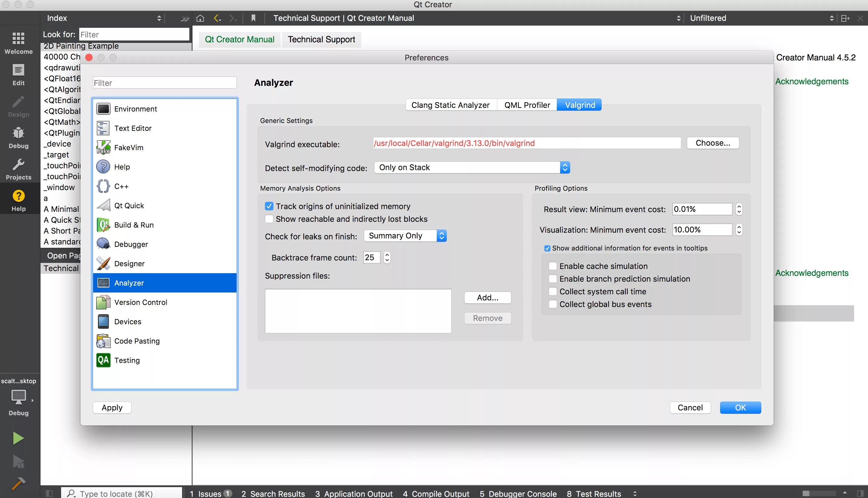The width and height of the screenshot is (868, 498).
Task: Open Help preferences category
Action: click(x=165, y=167)
